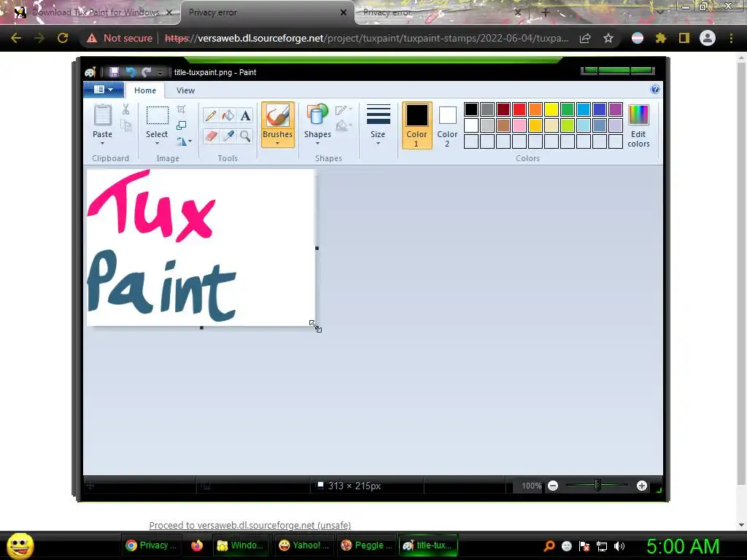The height and width of the screenshot is (560, 747).
Task: Open the browser three-dot menu
Action: 731,38
